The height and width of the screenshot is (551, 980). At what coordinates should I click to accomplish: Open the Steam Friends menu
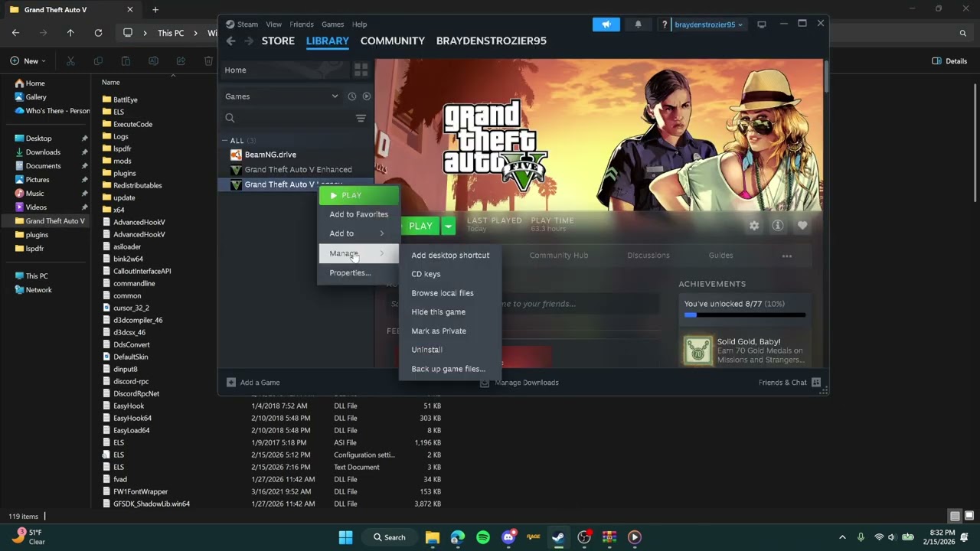coord(302,24)
